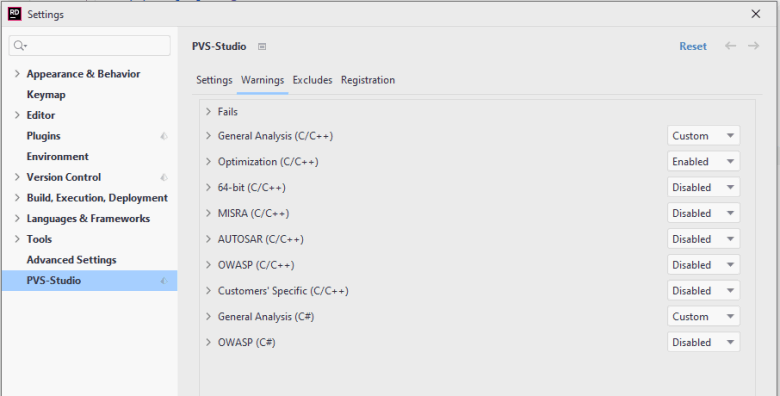
Task: Reset PVS-Studio settings changes
Action: pos(693,46)
